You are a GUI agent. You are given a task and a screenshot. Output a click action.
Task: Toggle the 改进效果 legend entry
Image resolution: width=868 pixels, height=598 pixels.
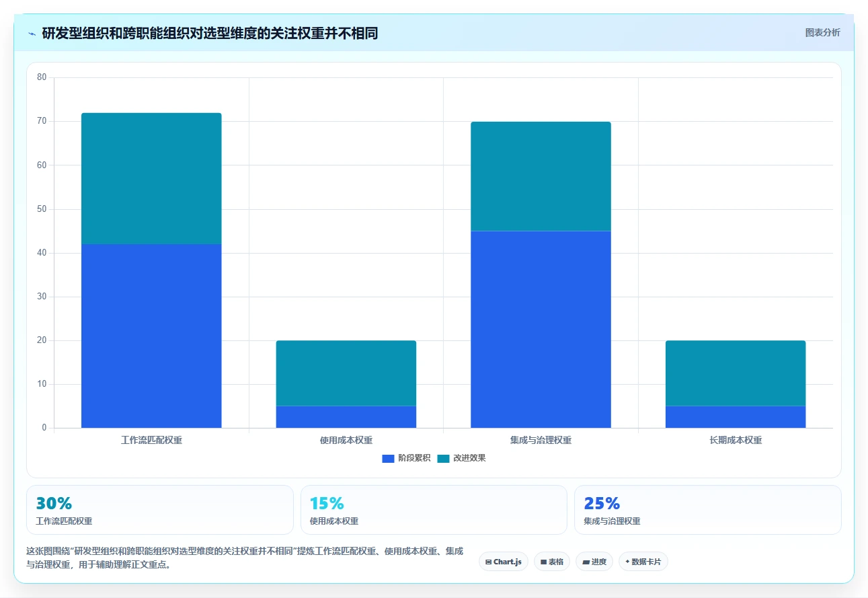[x=462, y=458]
